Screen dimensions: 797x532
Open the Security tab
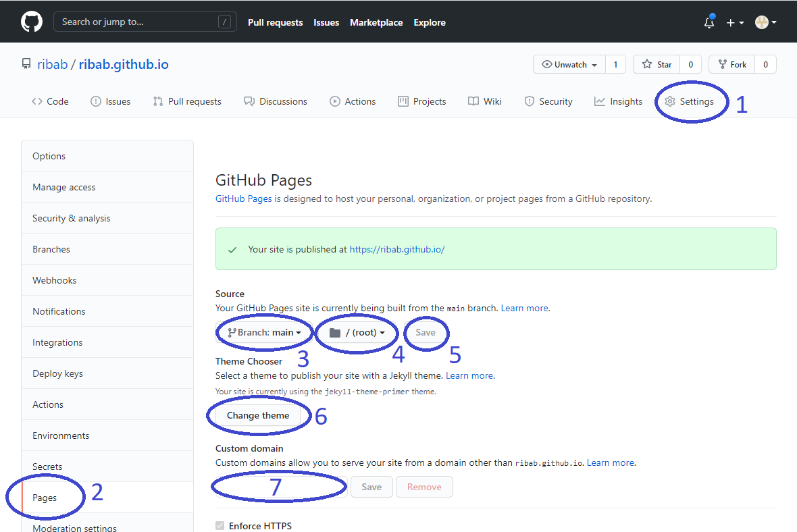548,102
